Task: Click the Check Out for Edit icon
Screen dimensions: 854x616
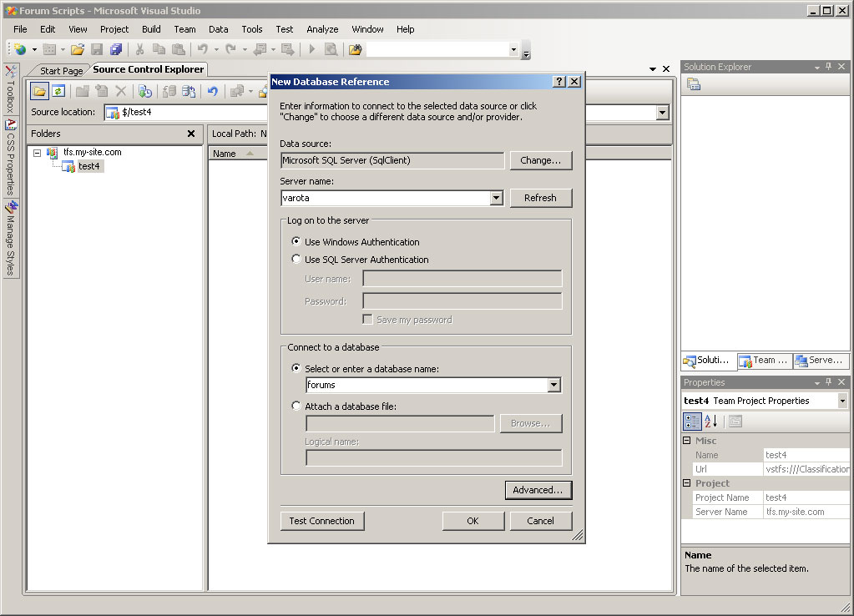Action: pos(169,91)
